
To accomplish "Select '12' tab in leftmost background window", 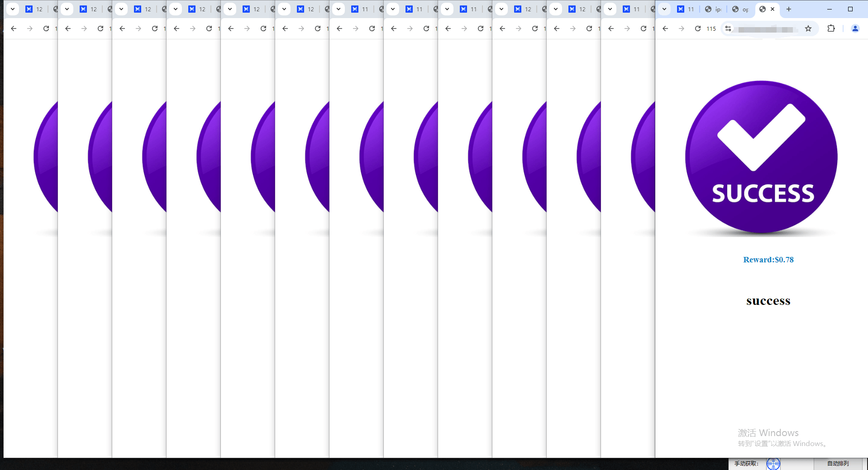I will tap(34, 9).
